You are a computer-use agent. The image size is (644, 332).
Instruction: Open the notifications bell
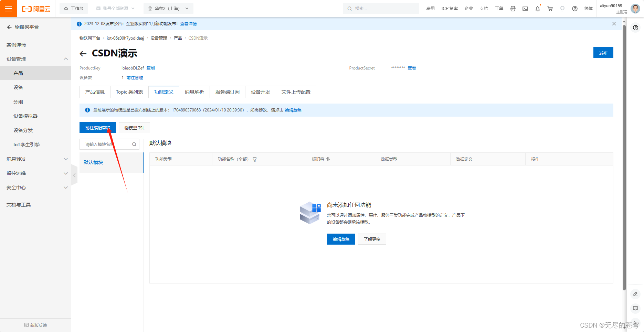click(538, 9)
